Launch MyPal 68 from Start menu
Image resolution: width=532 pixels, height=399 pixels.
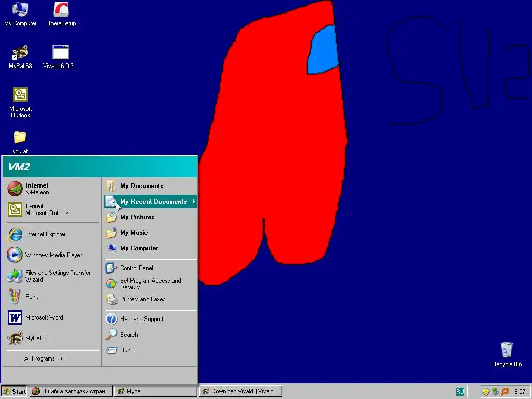[x=52, y=338]
